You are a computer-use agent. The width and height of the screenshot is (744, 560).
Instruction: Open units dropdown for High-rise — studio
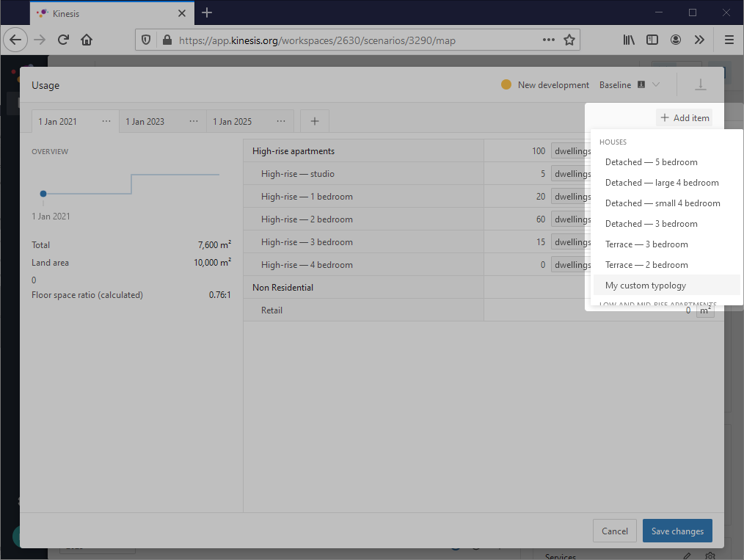tap(572, 174)
